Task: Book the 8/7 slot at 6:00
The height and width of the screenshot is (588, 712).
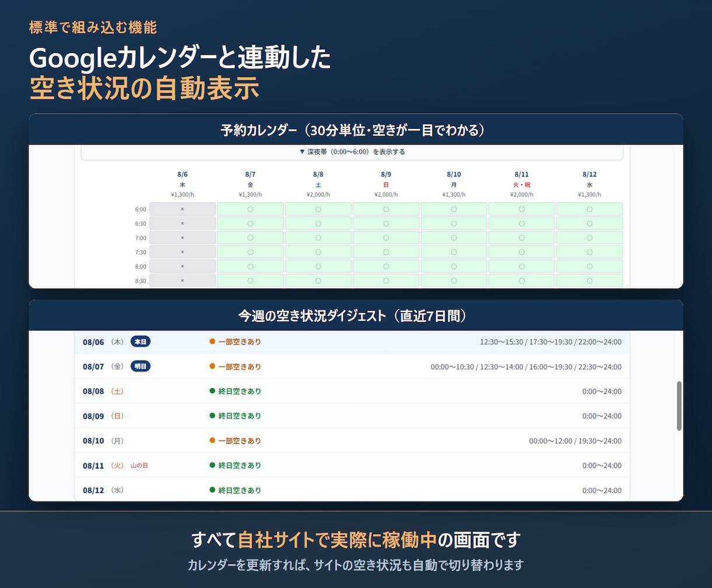Action: click(x=250, y=209)
